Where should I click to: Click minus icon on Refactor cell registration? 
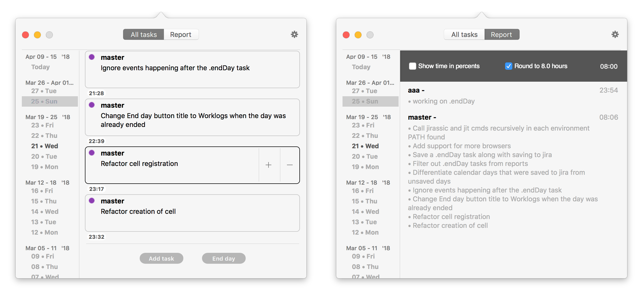coord(290,165)
